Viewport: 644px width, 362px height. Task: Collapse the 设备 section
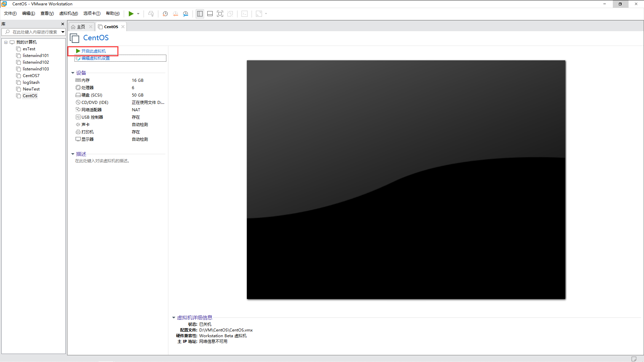click(73, 73)
